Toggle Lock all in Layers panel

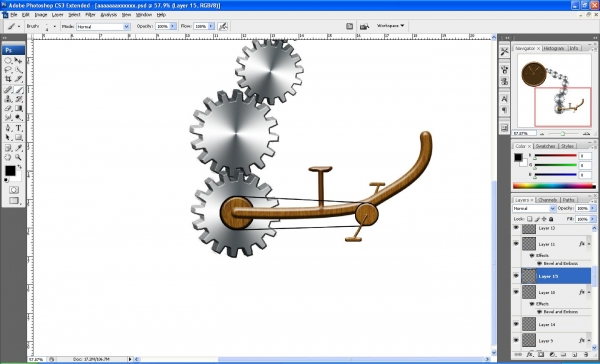click(x=551, y=219)
